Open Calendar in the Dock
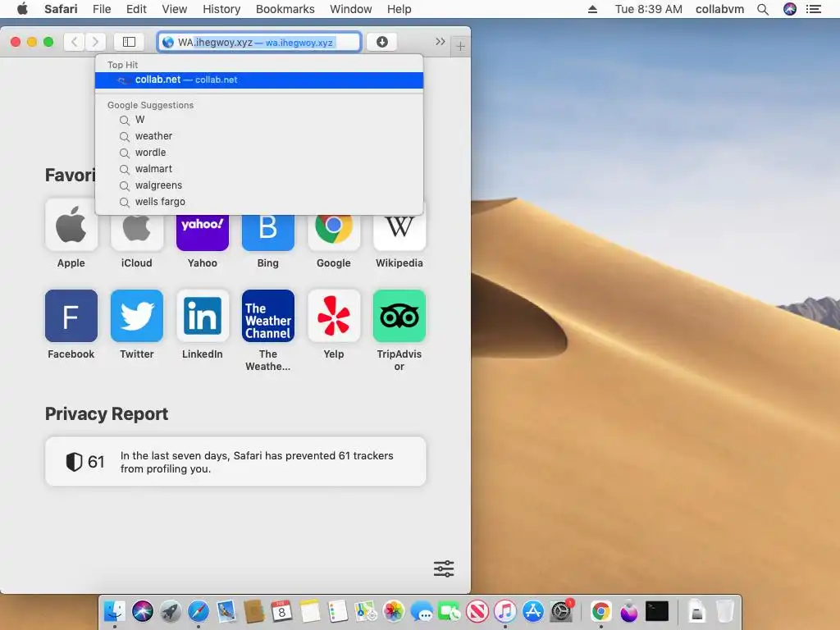840x630 pixels. [282, 610]
